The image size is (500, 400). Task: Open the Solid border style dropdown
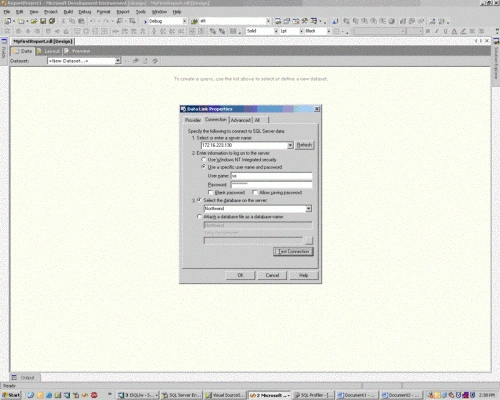(x=276, y=31)
